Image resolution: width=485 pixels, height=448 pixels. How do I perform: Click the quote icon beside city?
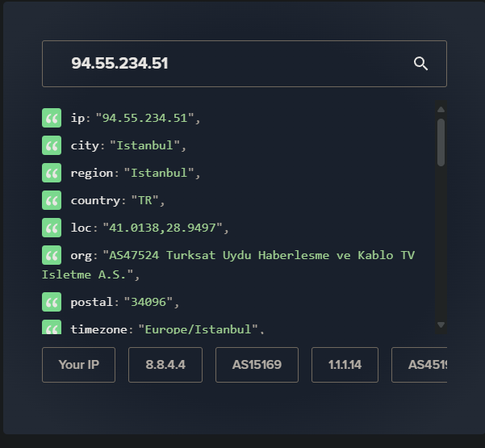tap(52, 146)
